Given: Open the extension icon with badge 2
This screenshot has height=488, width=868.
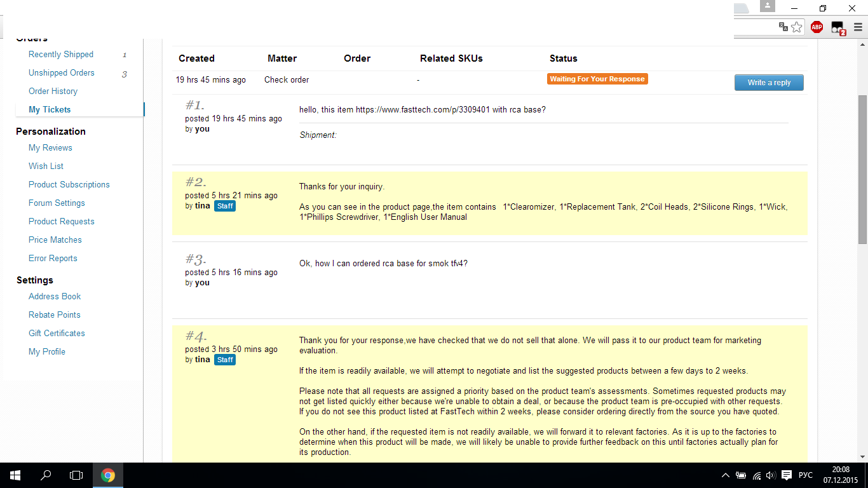Looking at the screenshot, I should click(838, 27).
